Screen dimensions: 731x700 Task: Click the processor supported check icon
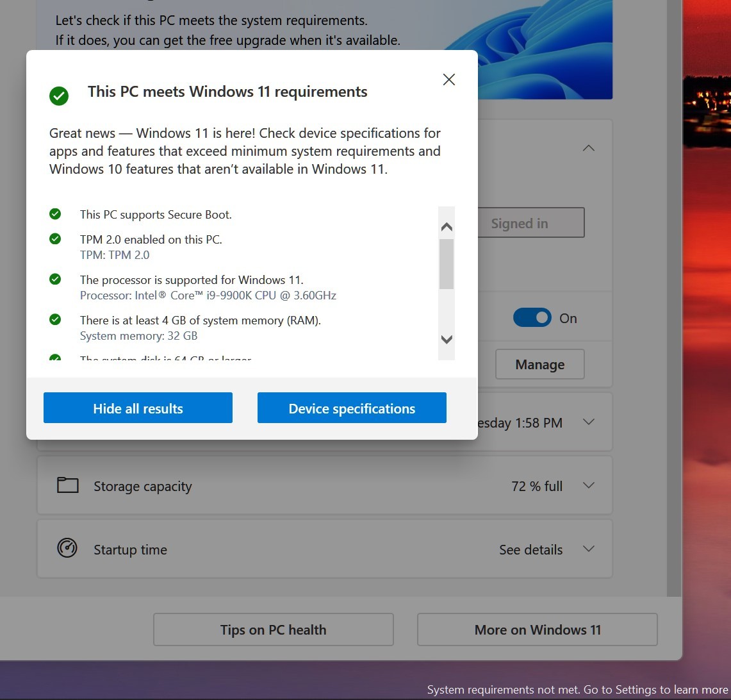[x=55, y=279]
